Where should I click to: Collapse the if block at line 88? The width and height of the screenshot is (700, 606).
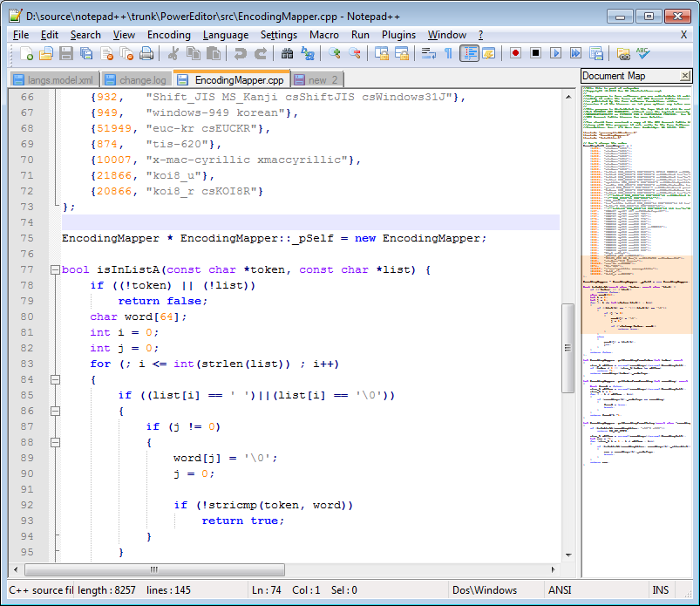54,442
